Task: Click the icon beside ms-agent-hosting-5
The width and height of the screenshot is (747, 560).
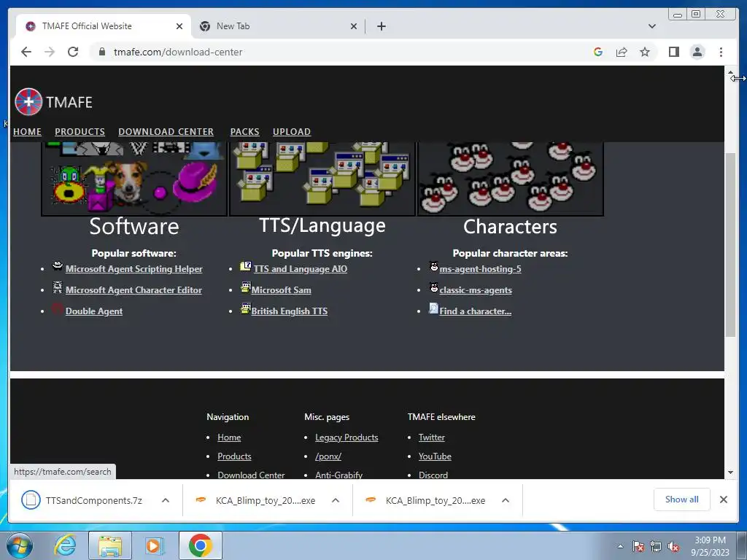Action: 433,266
